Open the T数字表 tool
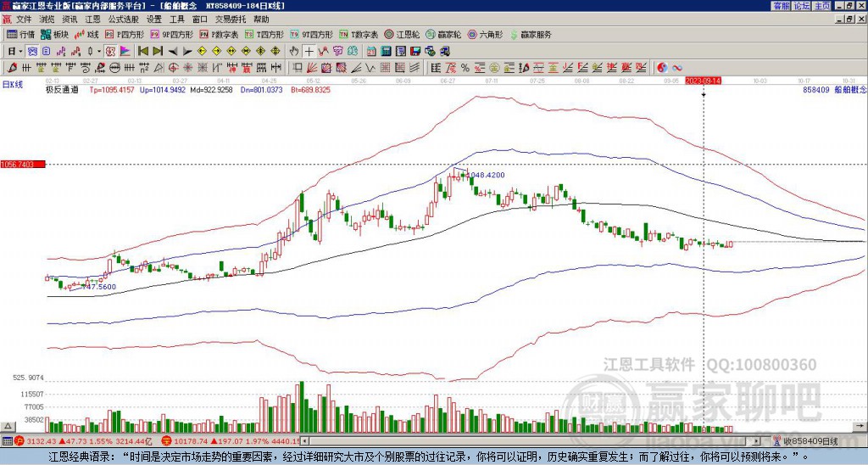868x465 pixels. click(x=359, y=34)
